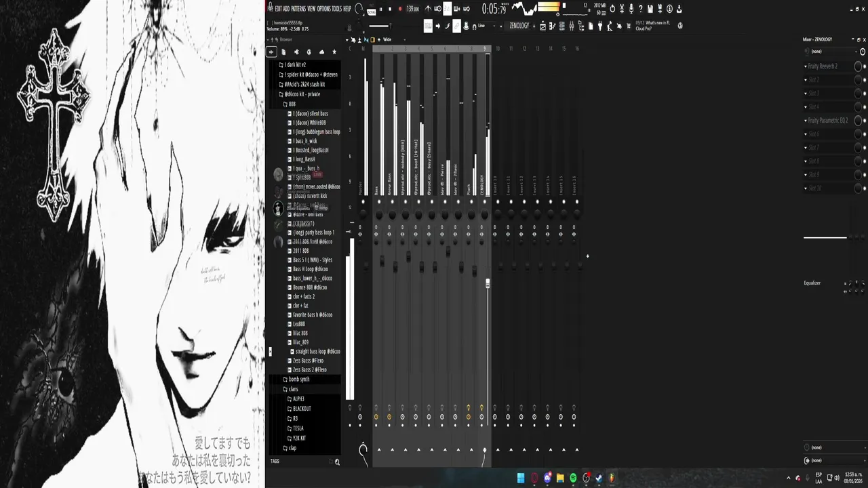This screenshot has width=868, height=488.
Task: Select '! (long) bubblegum bass loop' sample
Action: [314, 132]
